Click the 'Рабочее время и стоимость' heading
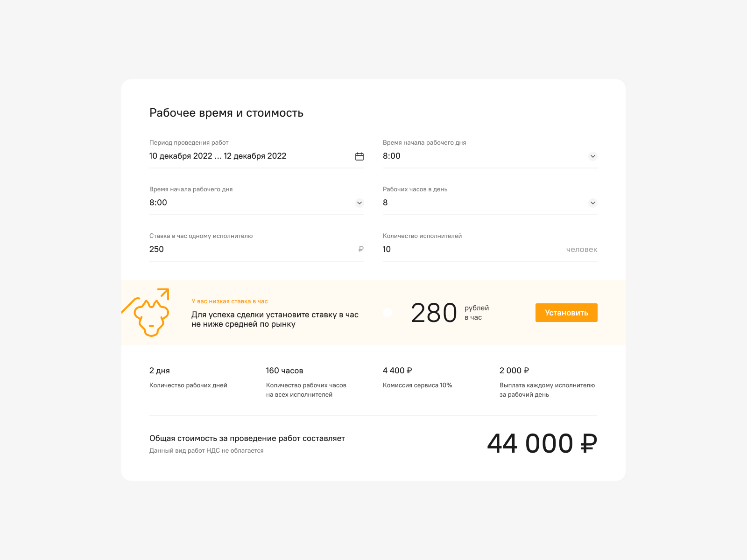 tap(226, 113)
